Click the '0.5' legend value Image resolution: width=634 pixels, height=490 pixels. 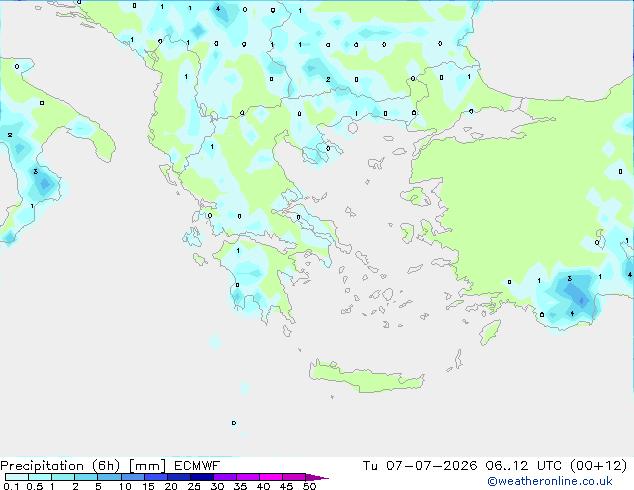pyautogui.click(x=34, y=486)
